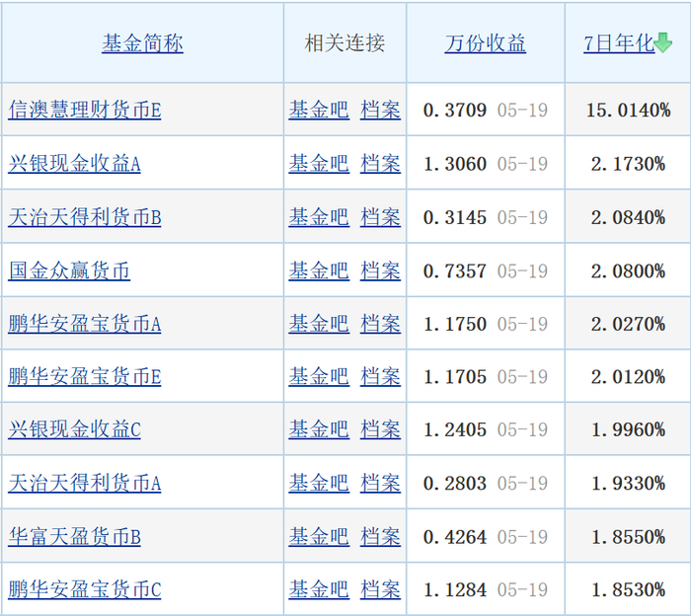Sort by 万份收益 column header
The height and width of the screenshot is (616, 691).
pyautogui.click(x=486, y=43)
